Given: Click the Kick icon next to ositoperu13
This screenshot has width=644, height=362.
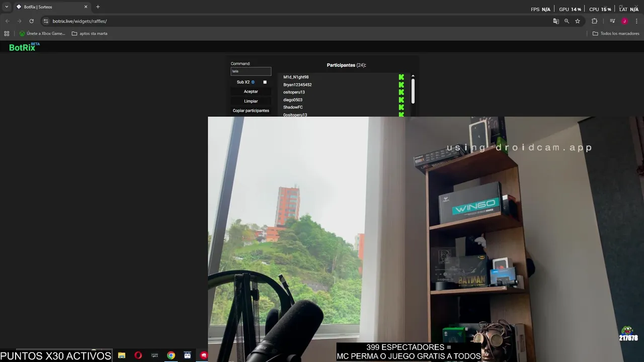Looking at the screenshot, I should [401, 93].
